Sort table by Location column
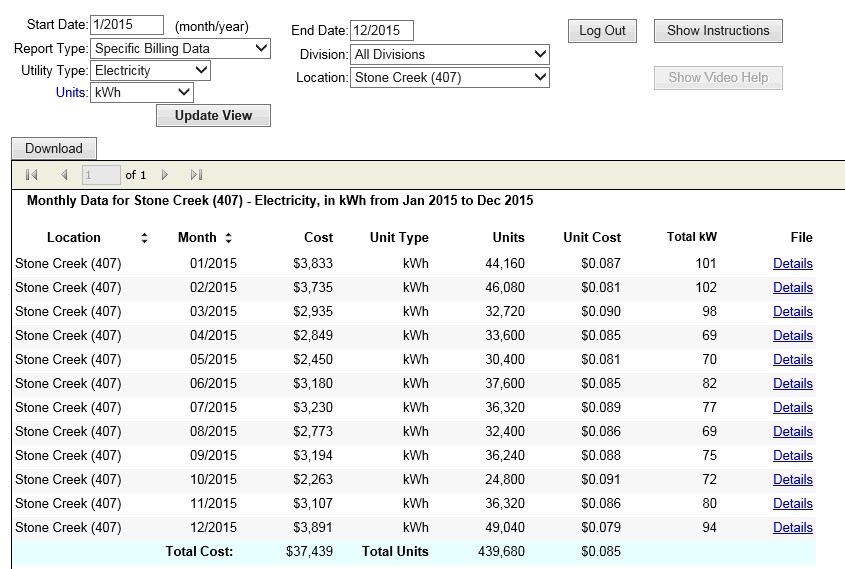The width and height of the screenshot is (845, 569). click(x=144, y=238)
